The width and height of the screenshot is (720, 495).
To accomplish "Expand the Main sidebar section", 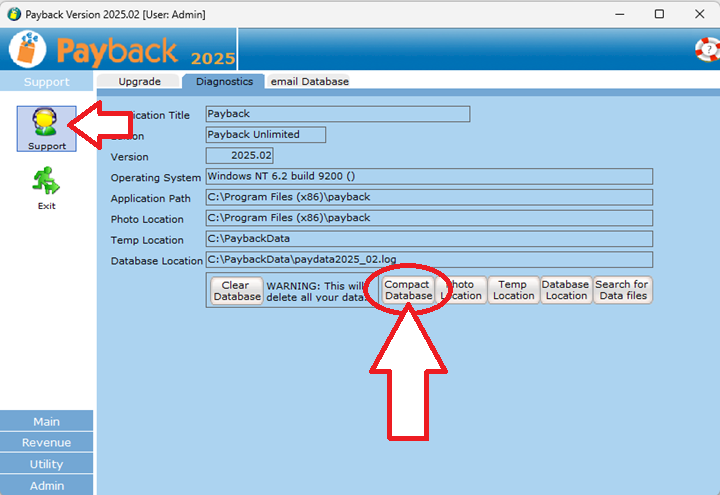I will (x=47, y=421).
